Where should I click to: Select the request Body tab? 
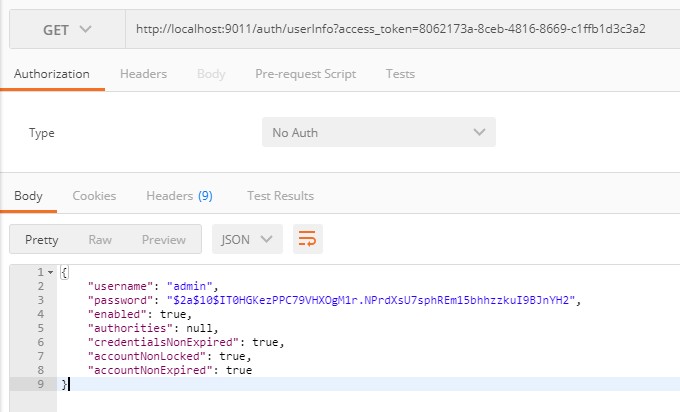[x=211, y=74]
